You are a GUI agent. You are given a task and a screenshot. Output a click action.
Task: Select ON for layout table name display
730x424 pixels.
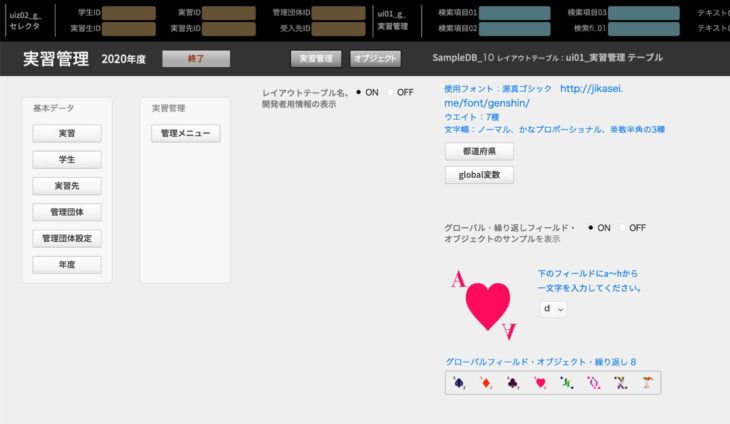point(359,92)
